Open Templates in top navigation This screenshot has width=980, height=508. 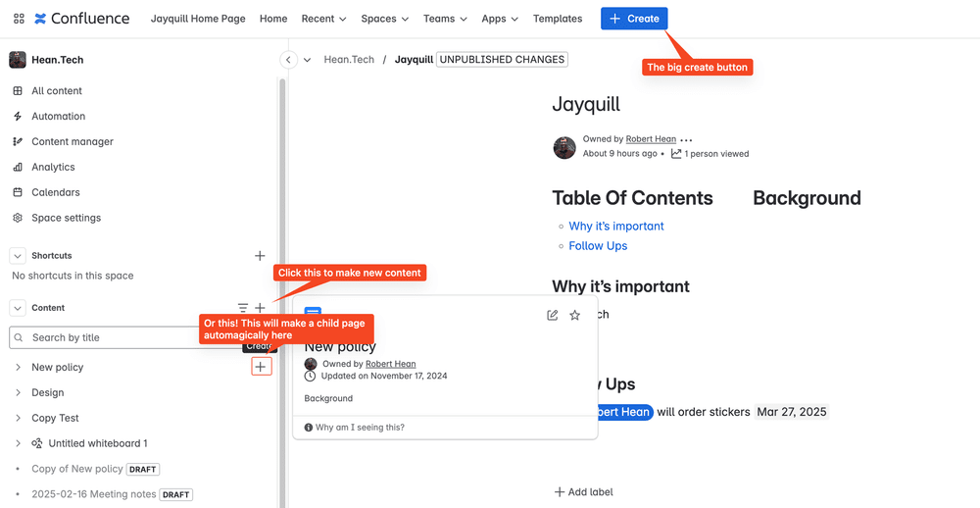click(558, 19)
